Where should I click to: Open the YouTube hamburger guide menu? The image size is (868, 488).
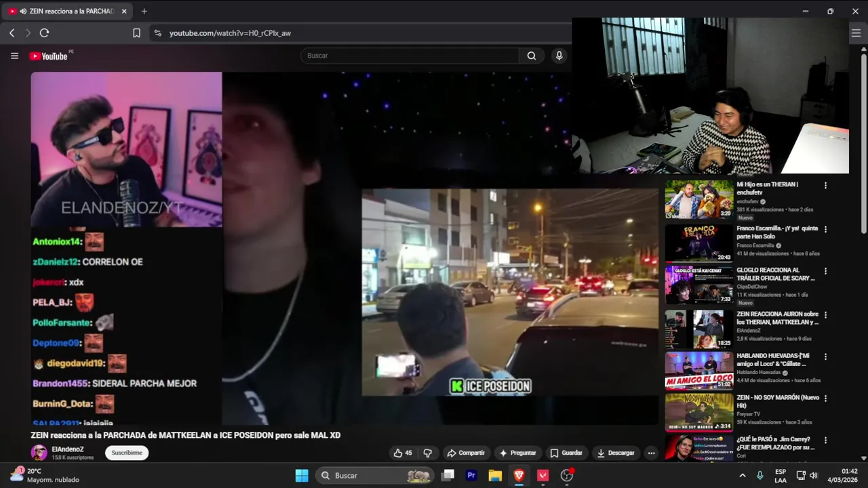tap(14, 56)
